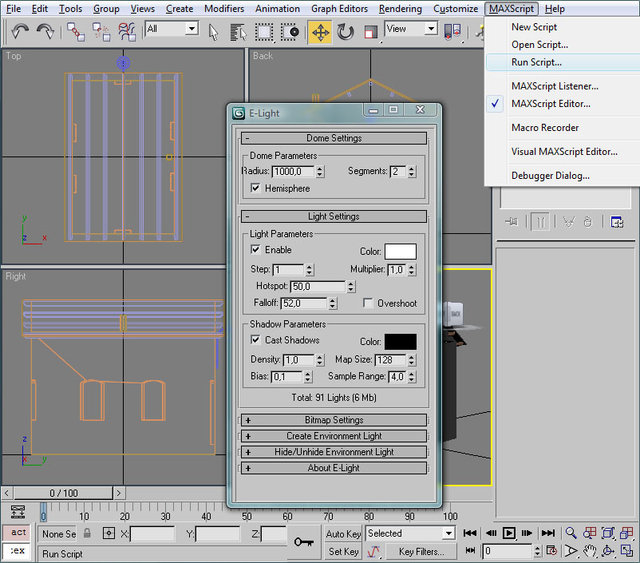640x563 pixels.
Task: Open the selection filter All dropdown
Action: [172, 30]
